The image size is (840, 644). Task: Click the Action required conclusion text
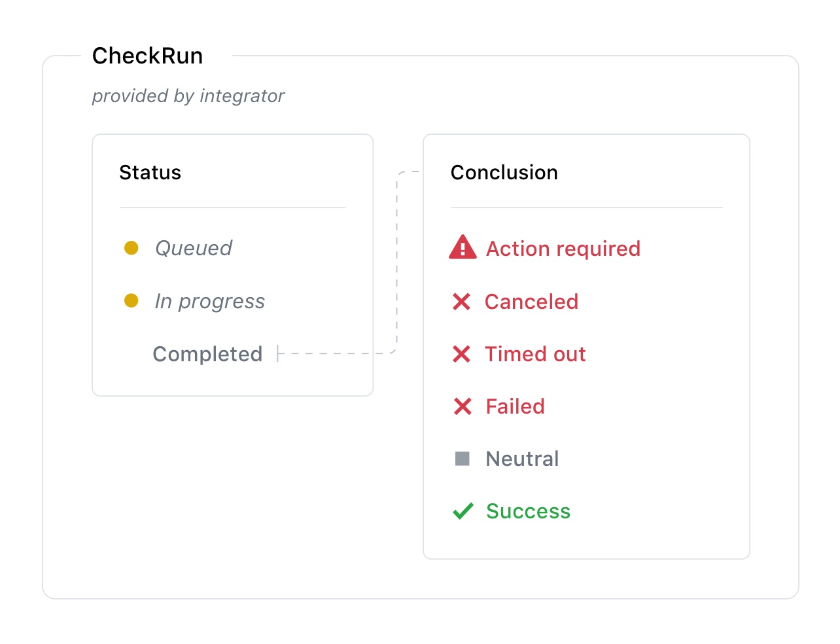(563, 249)
